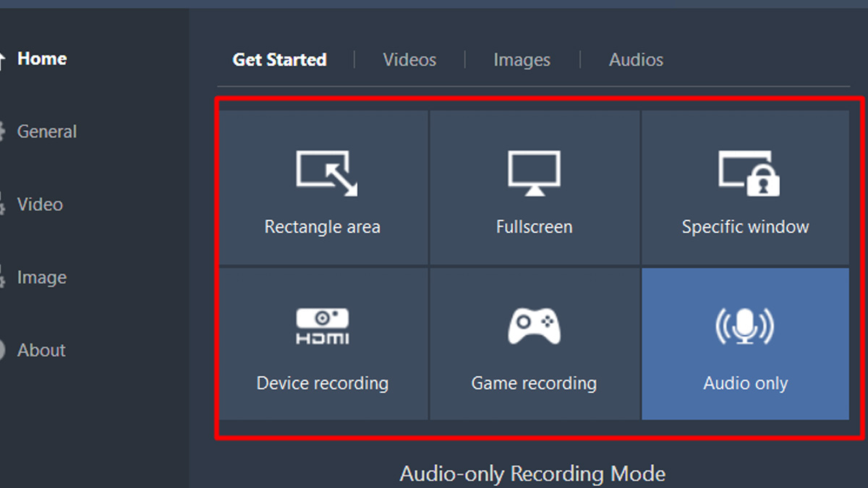Viewport: 868px width, 488px height.
Task: Select the Game recording gamepad tile
Action: tap(535, 344)
